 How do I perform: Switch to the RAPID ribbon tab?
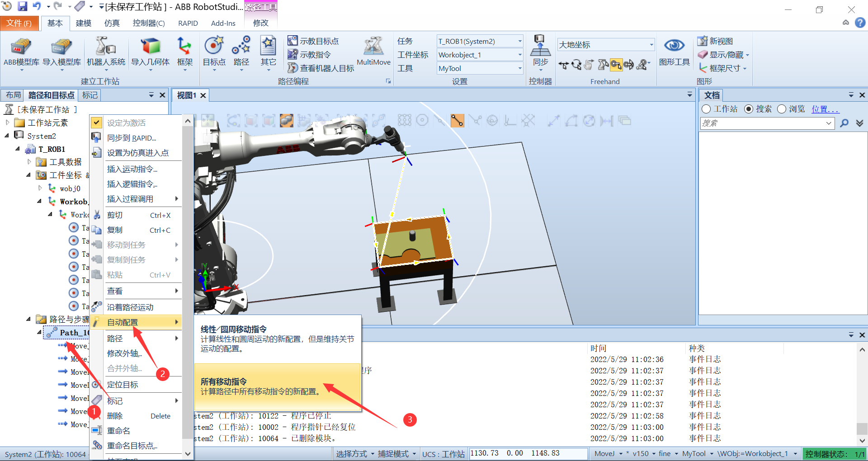point(188,23)
